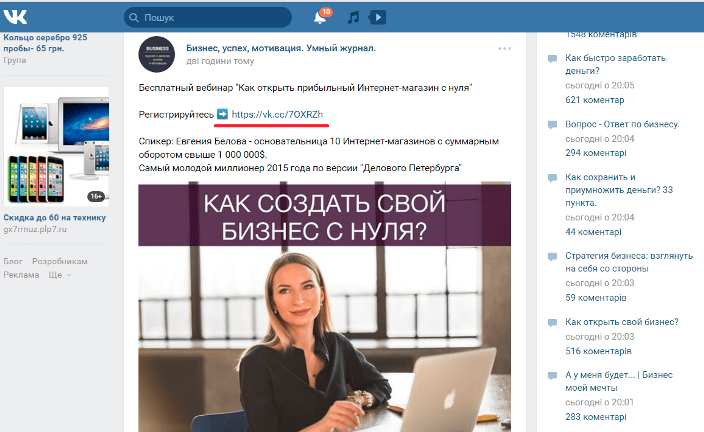Screen dimensions: 704x432
Task: Click the electronics ad image thumbnail
Action: pos(56,146)
